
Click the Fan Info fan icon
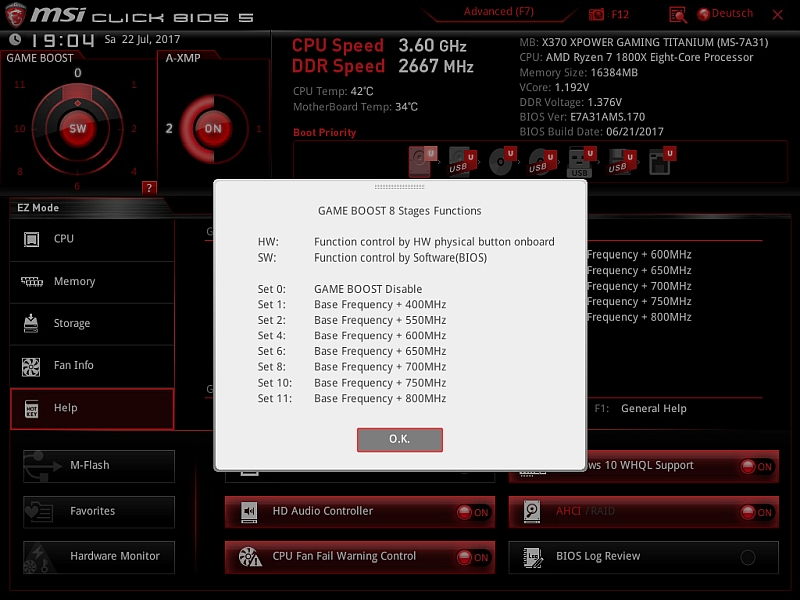(x=31, y=366)
